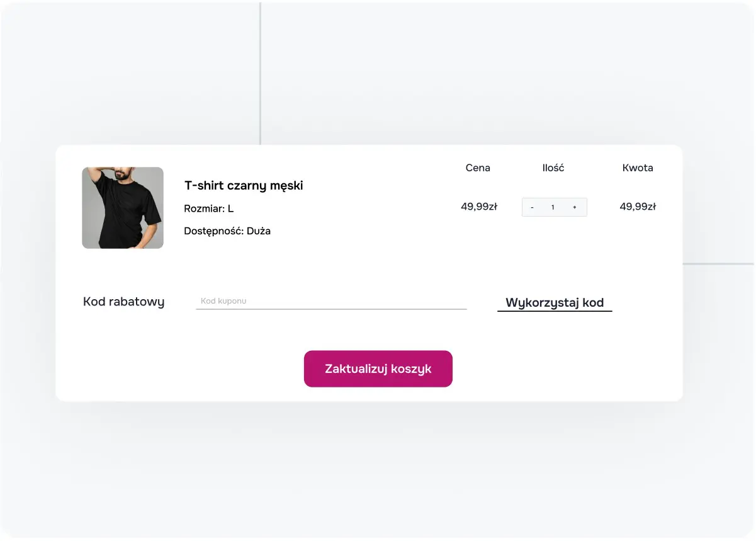The height and width of the screenshot is (541, 756).
Task: Click the "Dostępność: Duża" availability text
Action: [227, 231]
